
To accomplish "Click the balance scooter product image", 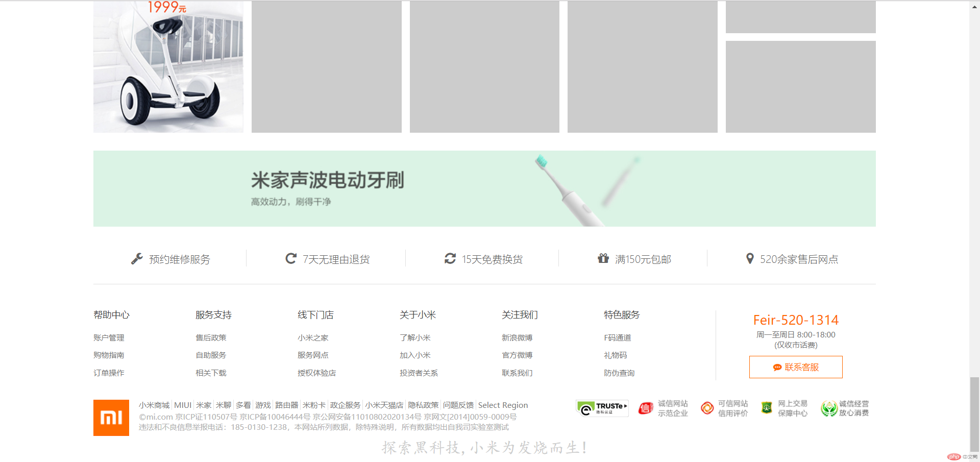I will point(168,66).
